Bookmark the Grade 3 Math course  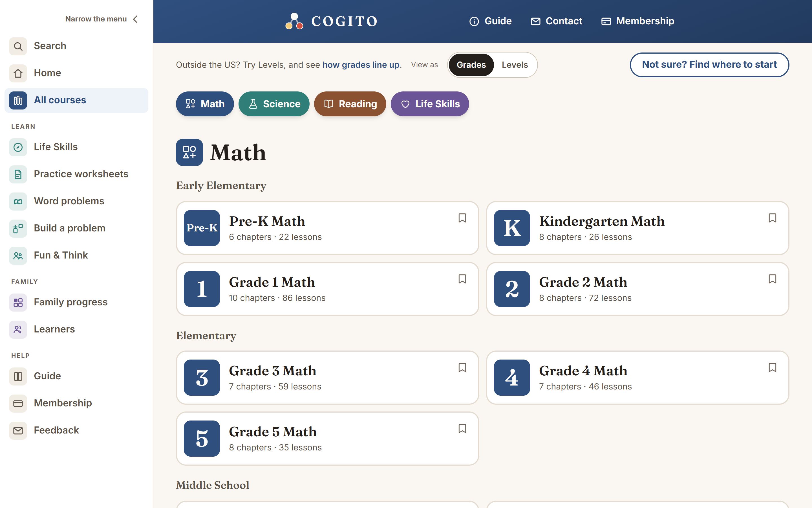462,367
